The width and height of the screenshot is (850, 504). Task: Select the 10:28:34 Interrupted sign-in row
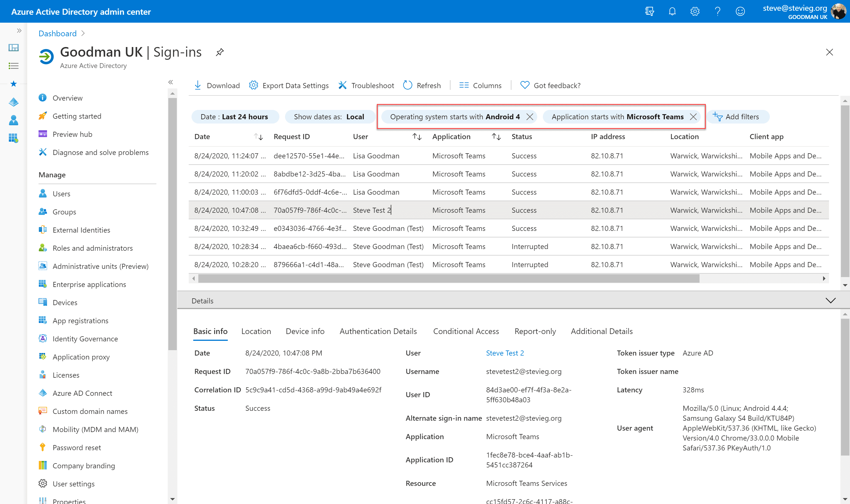point(509,246)
